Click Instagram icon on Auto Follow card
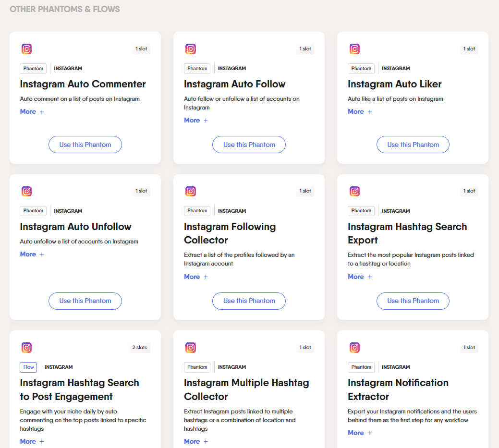The width and height of the screenshot is (499, 448). pyautogui.click(x=191, y=49)
